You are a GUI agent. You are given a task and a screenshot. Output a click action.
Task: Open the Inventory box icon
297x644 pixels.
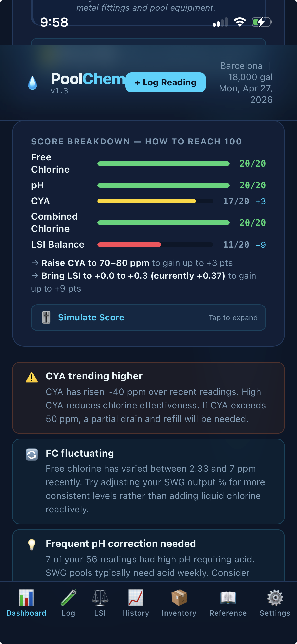179,598
